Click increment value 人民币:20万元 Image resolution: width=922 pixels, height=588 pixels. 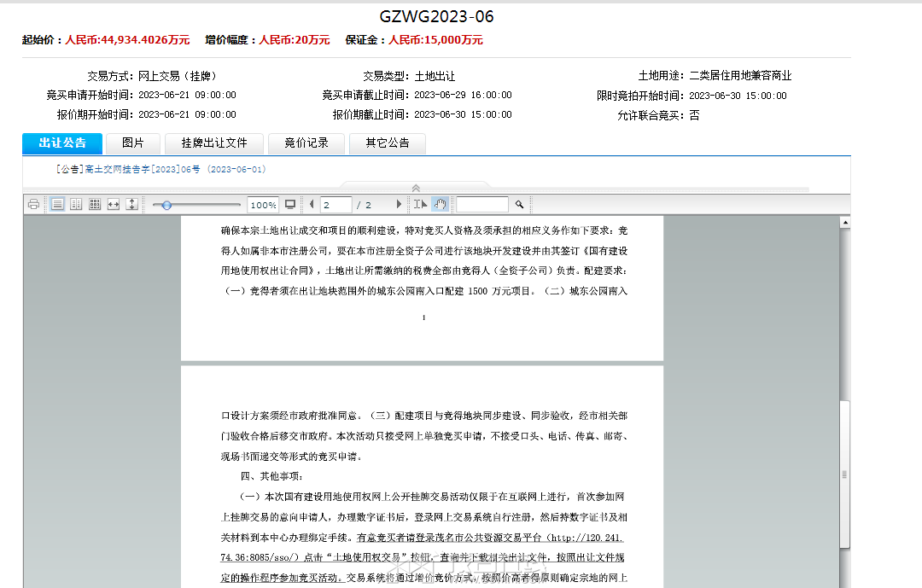click(x=295, y=40)
